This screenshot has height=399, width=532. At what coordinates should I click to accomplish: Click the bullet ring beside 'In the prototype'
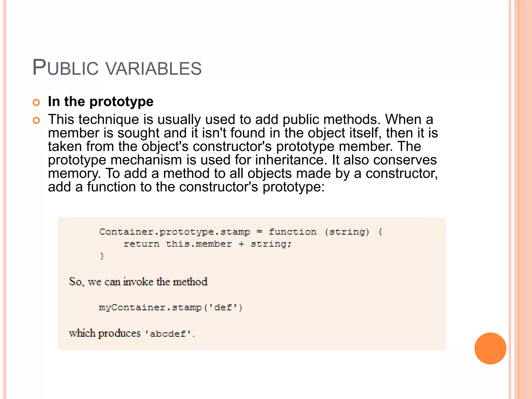36,102
